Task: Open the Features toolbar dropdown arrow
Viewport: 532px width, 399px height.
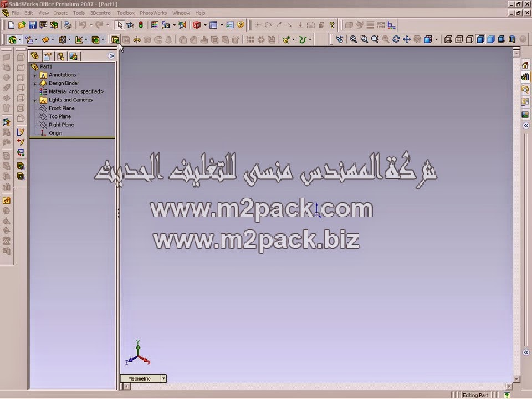Action: (x=20, y=40)
